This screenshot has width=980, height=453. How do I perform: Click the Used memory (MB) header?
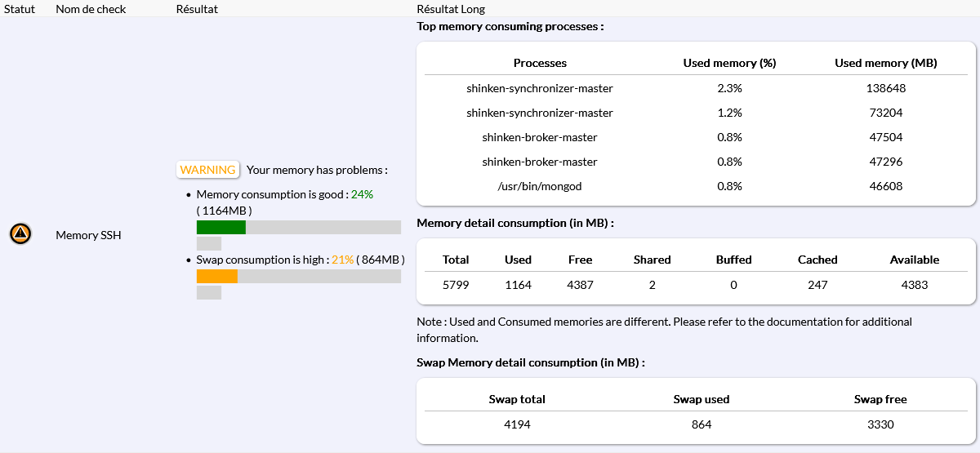point(885,63)
